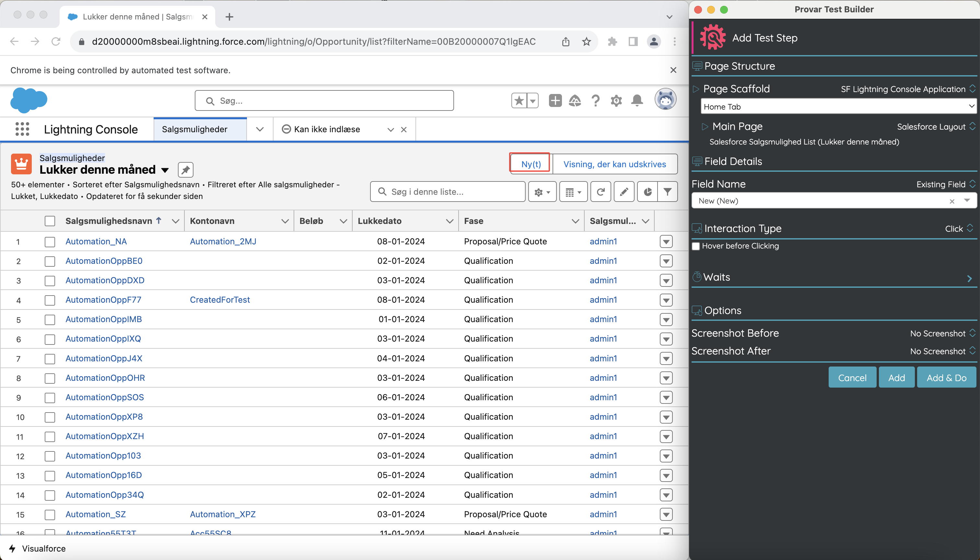Expand the Waits section in Provar

[969, 278]
